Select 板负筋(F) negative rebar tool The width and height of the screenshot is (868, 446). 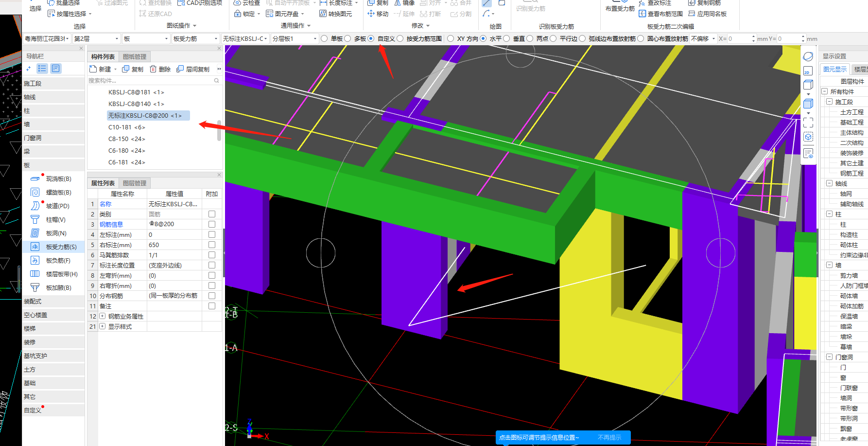pos(51,261)
